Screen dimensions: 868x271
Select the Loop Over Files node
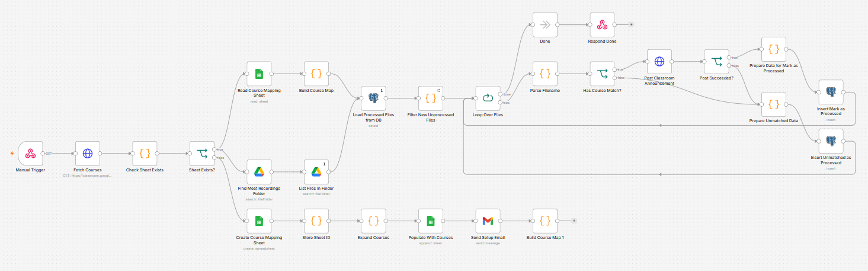[488, 98]
